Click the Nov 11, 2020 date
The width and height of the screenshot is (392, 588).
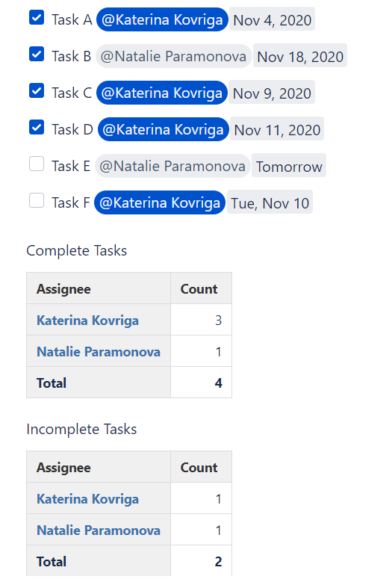[277, 130]
